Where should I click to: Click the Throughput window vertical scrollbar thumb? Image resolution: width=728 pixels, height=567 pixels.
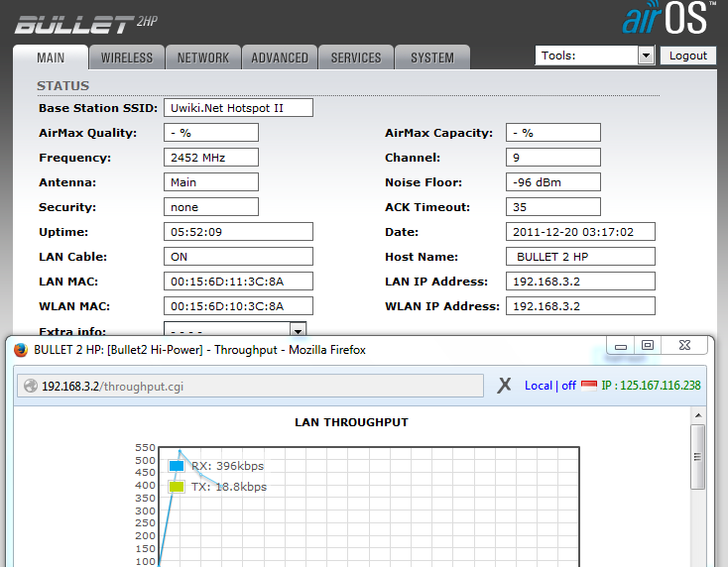(697, 457)
